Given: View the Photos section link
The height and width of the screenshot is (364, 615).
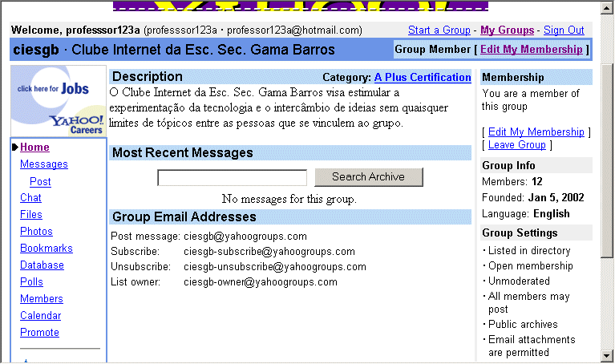Looking at the screenshot, I should [x=36, y=232].
